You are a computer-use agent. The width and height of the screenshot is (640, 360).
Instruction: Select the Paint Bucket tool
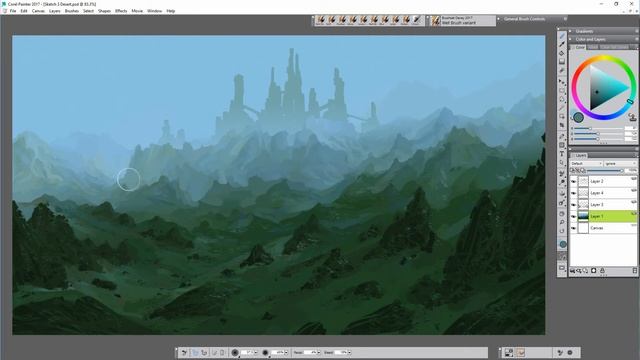click(562, 53)
